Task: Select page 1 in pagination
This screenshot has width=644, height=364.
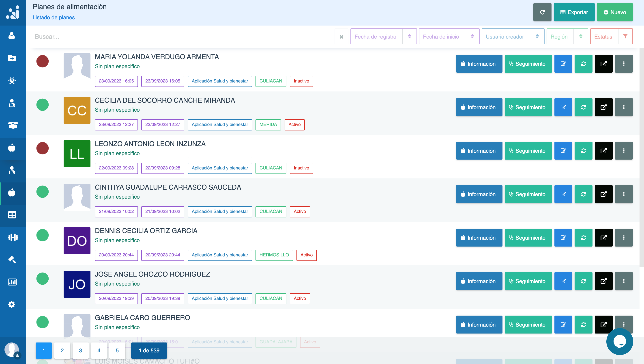Action: pos(44,351)
